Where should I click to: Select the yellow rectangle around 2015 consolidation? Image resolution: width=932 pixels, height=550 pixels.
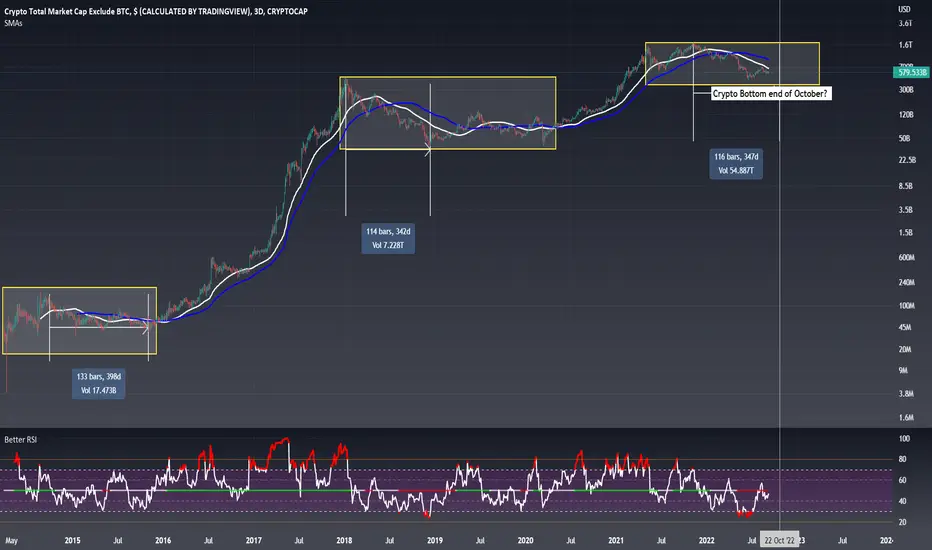pyautogui.click(x=80, y=321)
